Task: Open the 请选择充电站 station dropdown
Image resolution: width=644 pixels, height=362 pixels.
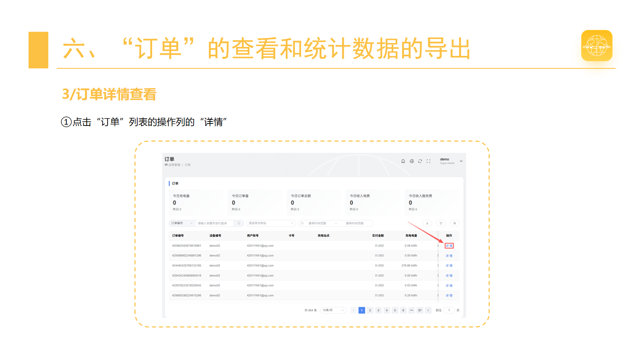Action: coord(271,223)
